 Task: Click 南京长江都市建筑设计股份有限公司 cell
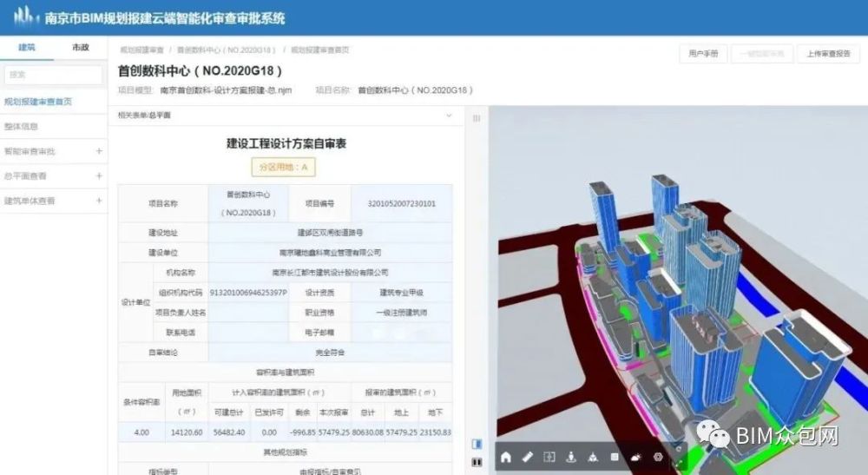330,273
